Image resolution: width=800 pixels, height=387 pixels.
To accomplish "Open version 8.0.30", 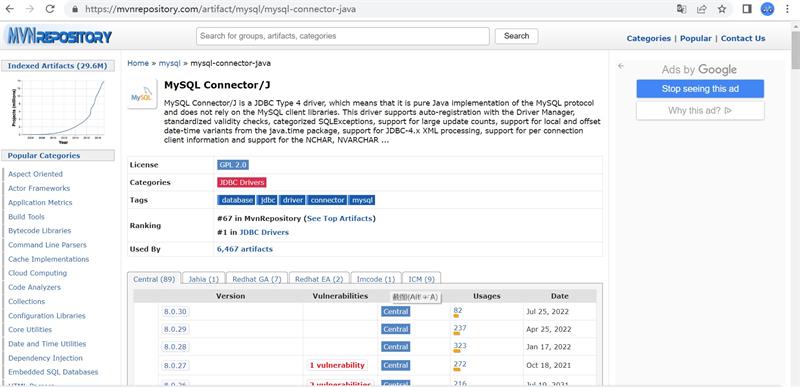I will (x=175, y=312).
